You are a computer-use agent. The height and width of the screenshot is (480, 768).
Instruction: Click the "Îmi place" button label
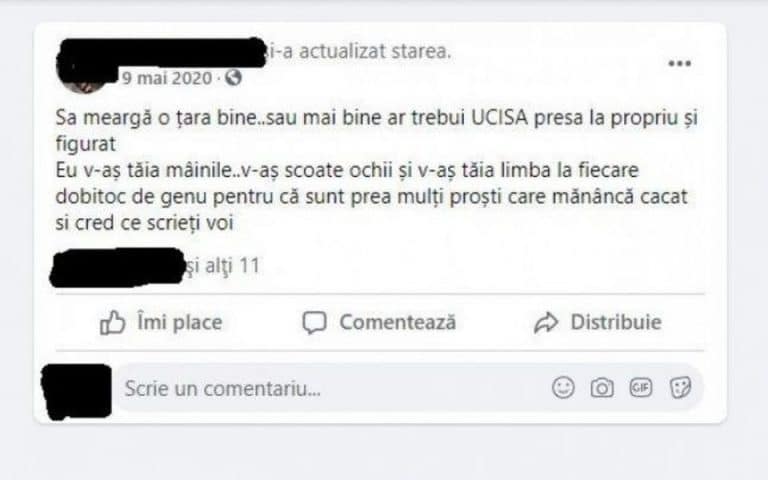180,322
